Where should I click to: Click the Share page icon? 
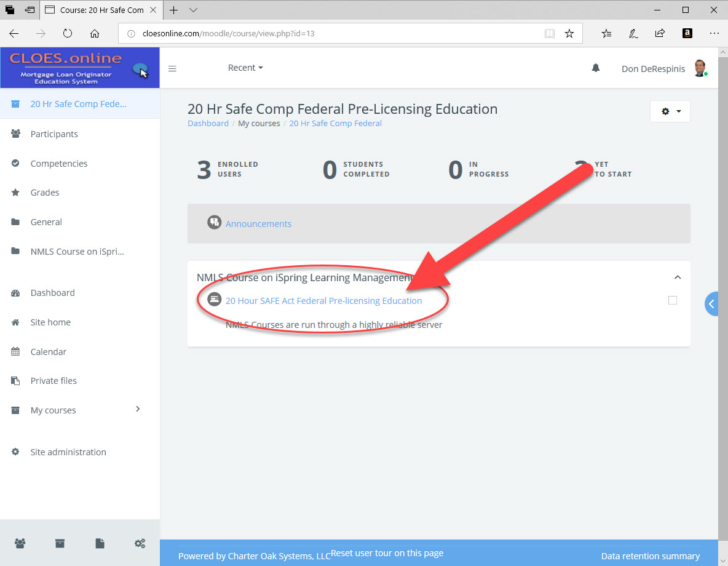pyautogui.click(x=660, y=33)
